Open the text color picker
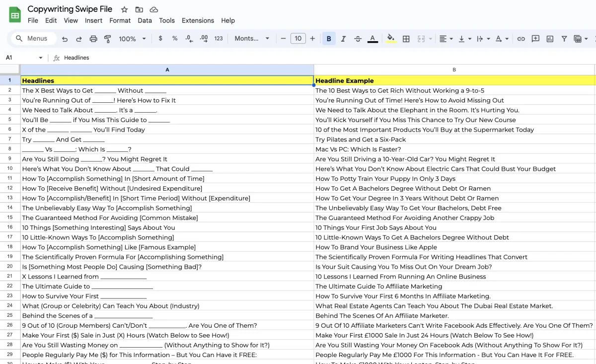 click(372, 39)
